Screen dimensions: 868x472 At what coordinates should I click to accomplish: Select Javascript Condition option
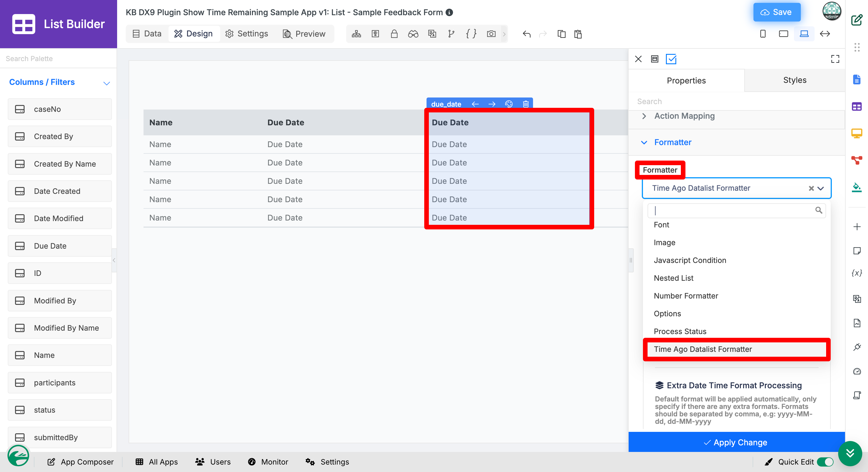pos(737,260)
